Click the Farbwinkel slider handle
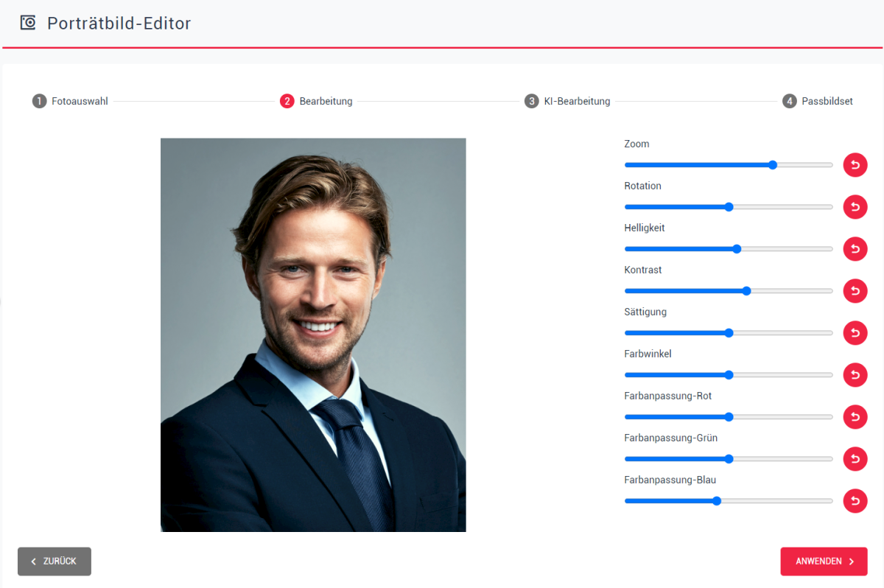The height and width of the screenshot is (588, 884). [x=729, y=375]
